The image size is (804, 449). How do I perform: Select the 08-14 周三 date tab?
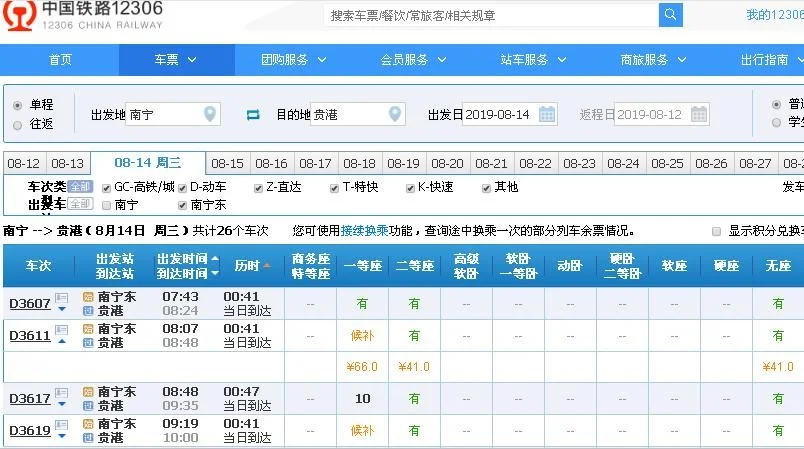(148, 162)
